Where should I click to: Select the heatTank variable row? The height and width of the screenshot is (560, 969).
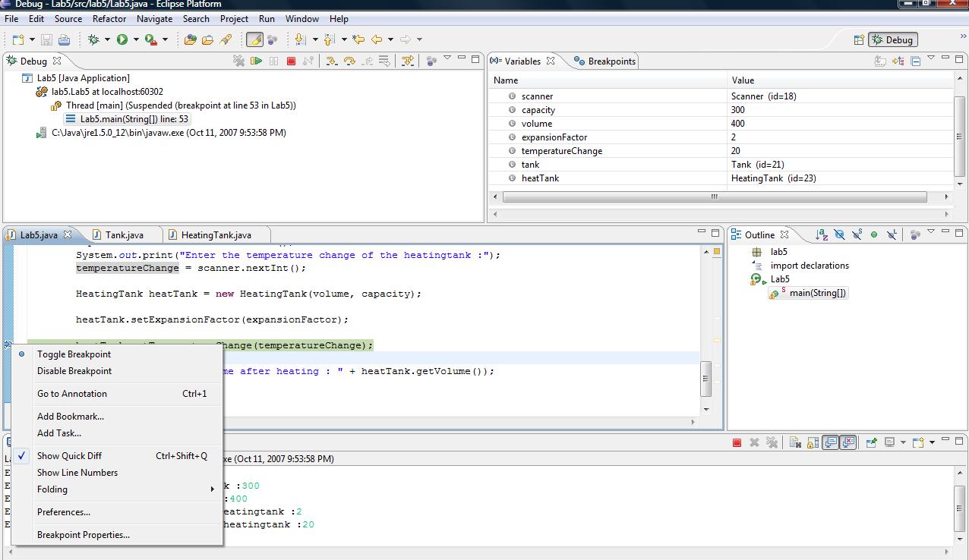[540, 178]
